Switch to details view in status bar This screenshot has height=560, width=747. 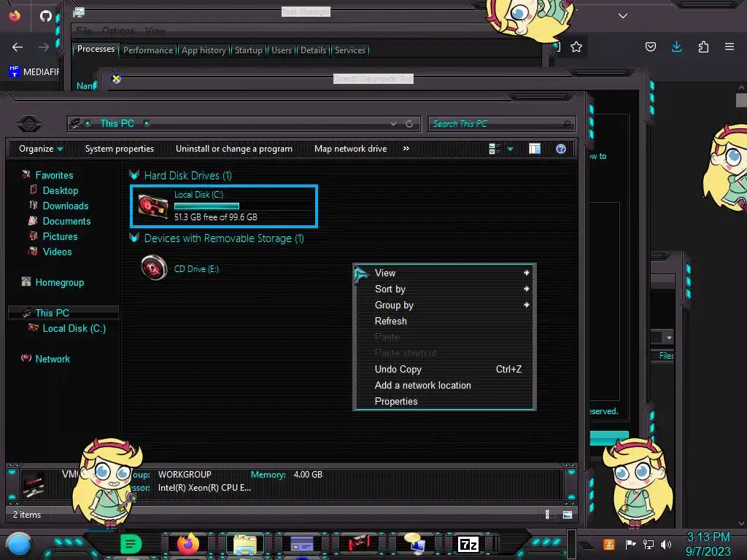[x=549, y=515]
